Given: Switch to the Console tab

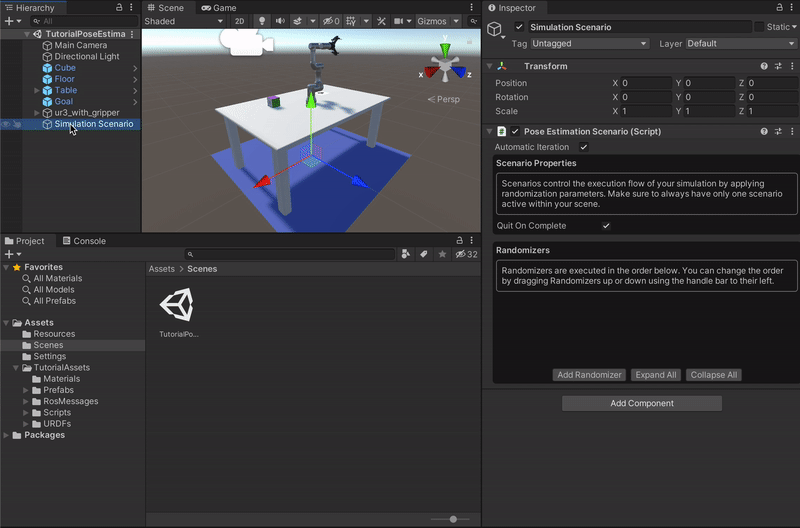Looking at the screenshot, I should tap(84, 241).
